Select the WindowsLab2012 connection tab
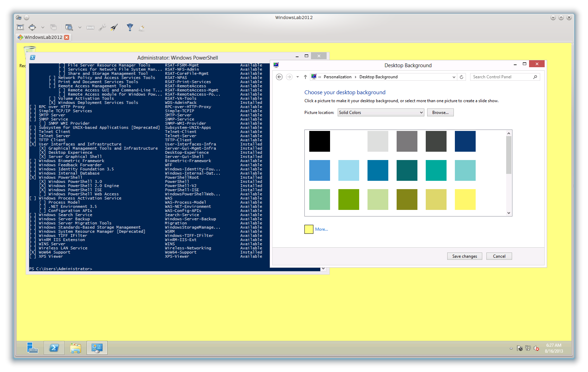The image size is (588, 372). pos(43,37)
